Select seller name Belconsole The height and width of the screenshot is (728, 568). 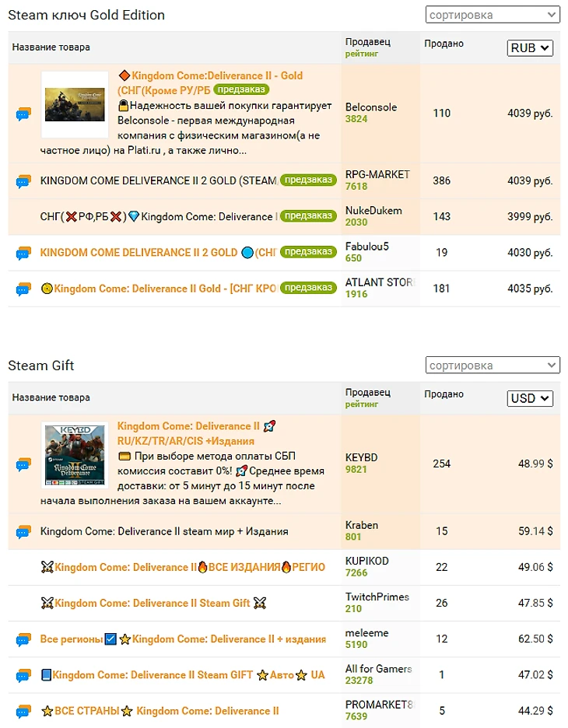coord(371,107)
